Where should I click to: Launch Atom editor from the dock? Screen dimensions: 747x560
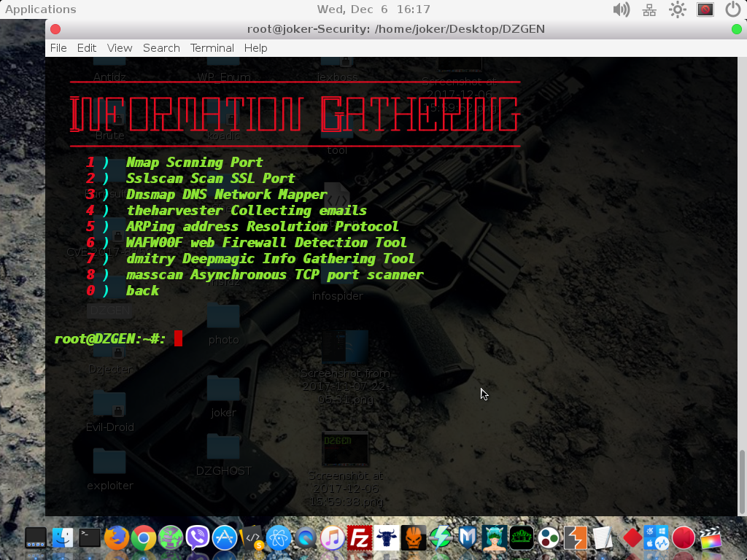click(278, 538)
